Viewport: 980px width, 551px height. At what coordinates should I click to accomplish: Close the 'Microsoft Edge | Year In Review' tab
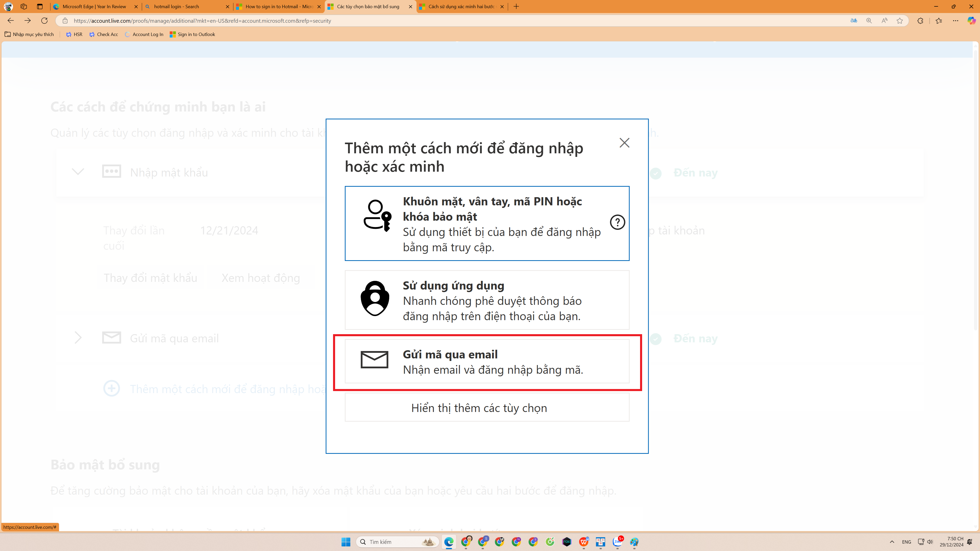(x=136, y=6)
